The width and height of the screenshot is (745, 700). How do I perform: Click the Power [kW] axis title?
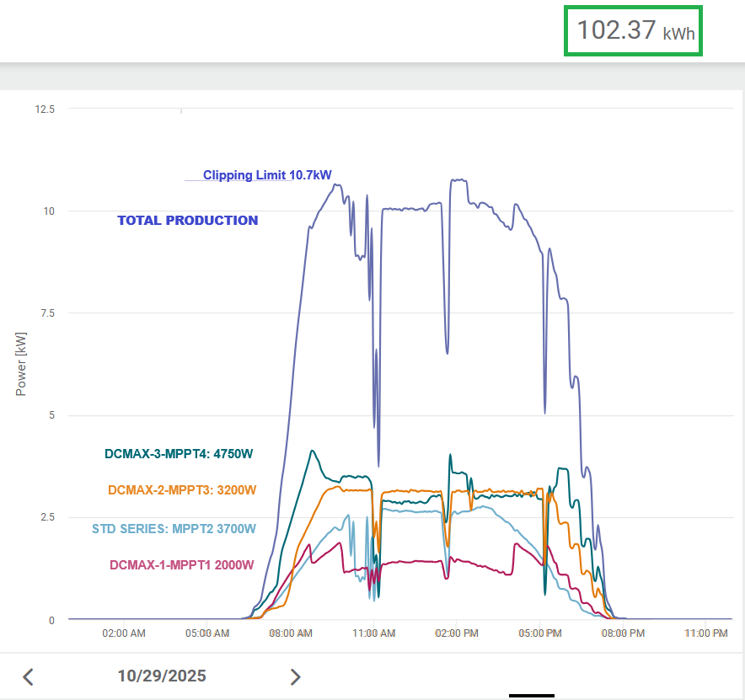[x=21, y=363]
